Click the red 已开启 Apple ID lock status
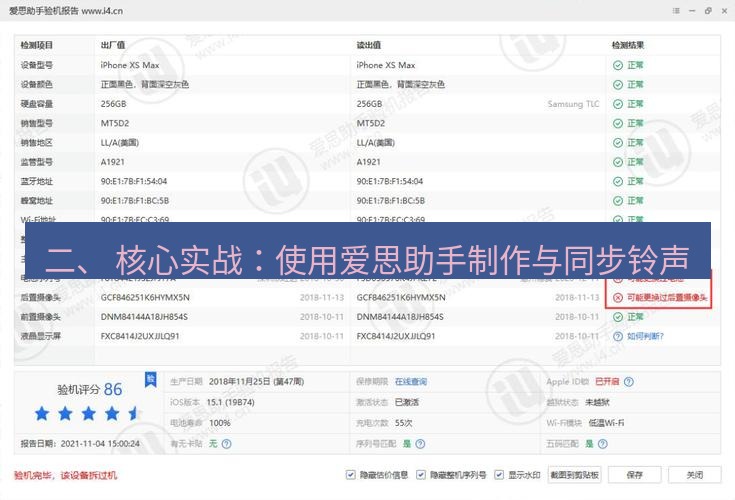The image size is (735, 500). click(x=607, y=381)
